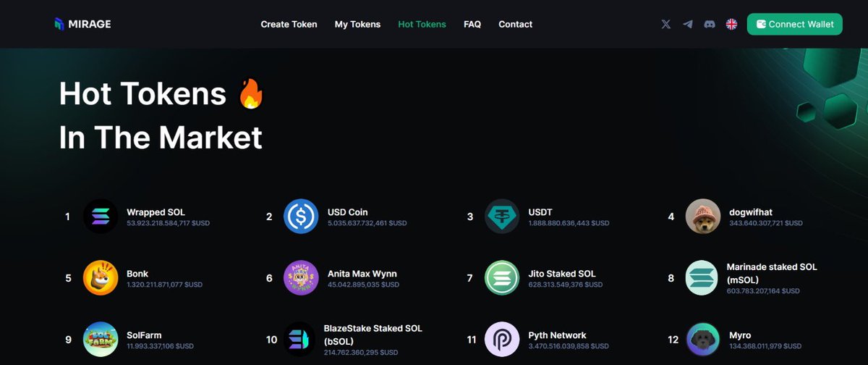Viewport: 868px width, 365px height.
Task: Click the Myro token icon
Action: pos(702,339)
